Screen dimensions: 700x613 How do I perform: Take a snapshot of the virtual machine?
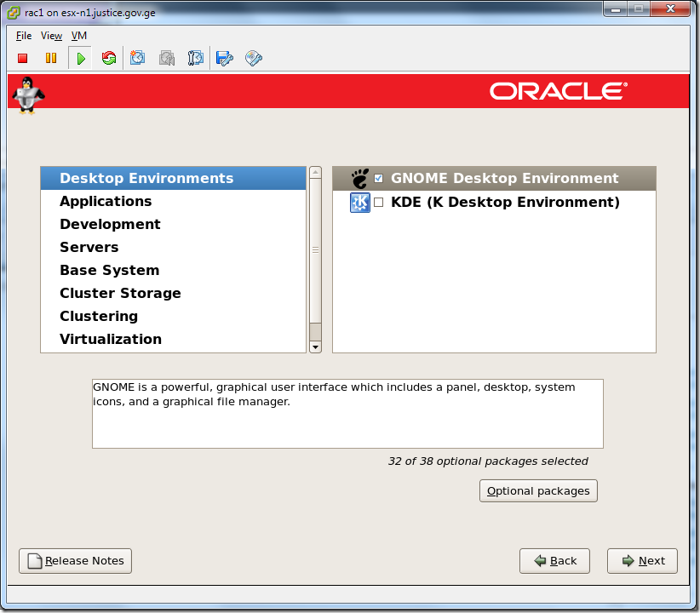coord(137,58)
